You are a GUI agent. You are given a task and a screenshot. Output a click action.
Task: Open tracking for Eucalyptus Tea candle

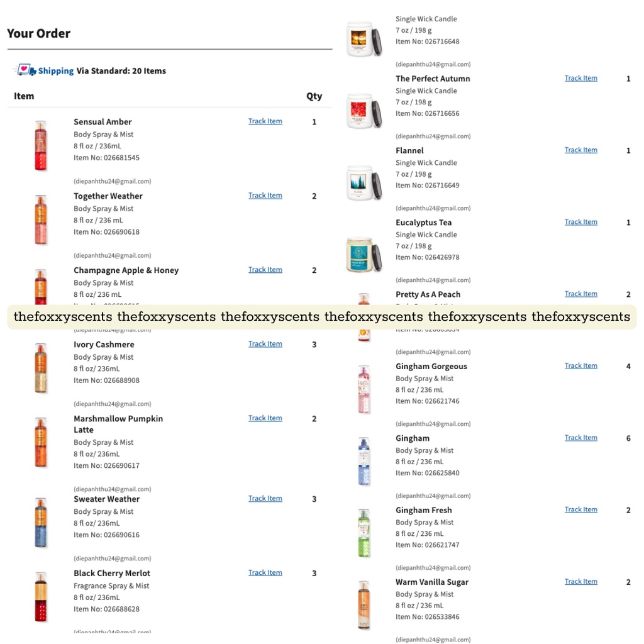point(580,221)
